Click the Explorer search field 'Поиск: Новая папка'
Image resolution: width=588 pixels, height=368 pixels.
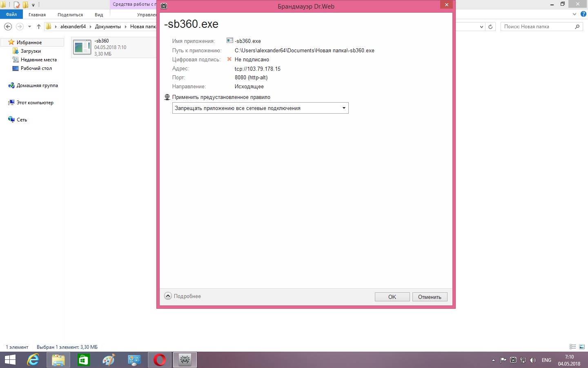coord(537,27)
